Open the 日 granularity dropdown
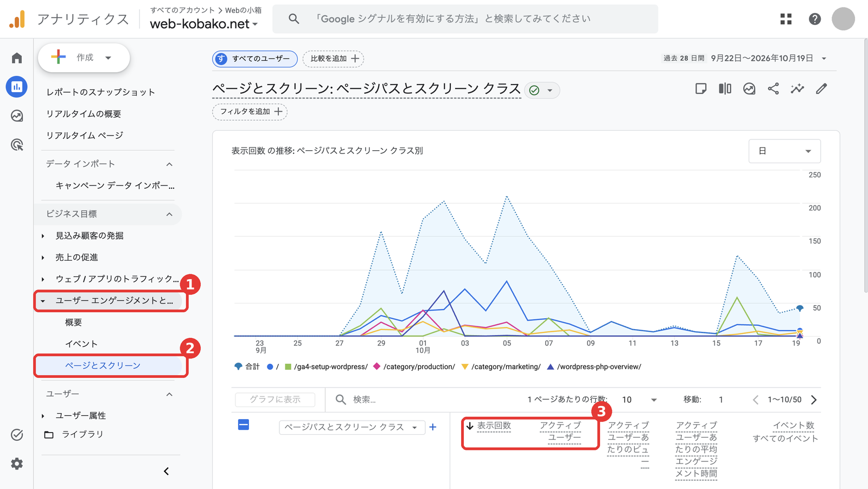The height and width of the screenshot is (489, 868). [784, 151]
